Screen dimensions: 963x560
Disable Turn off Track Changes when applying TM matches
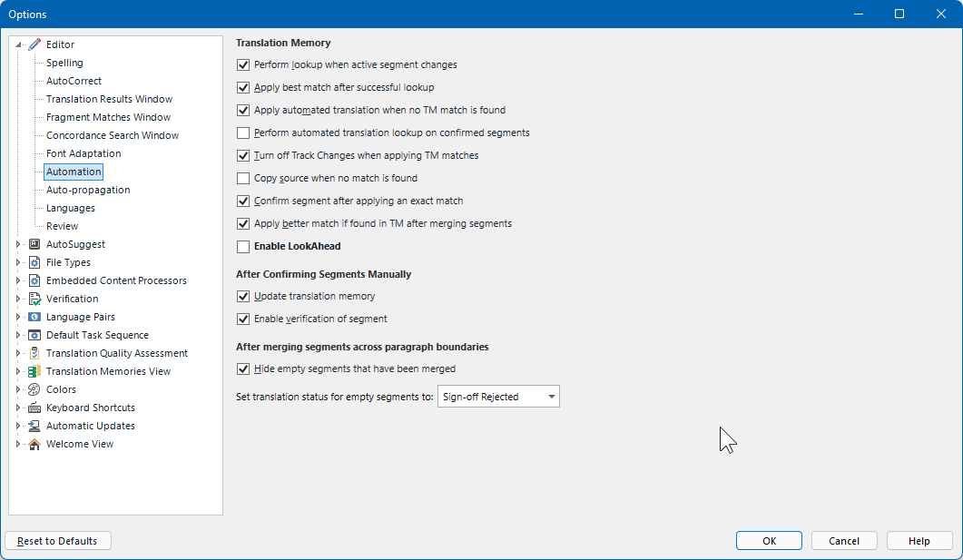[243, 155]
